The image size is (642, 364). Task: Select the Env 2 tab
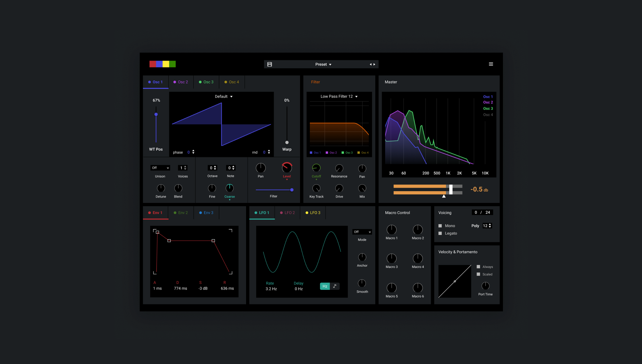coord(181,213)
